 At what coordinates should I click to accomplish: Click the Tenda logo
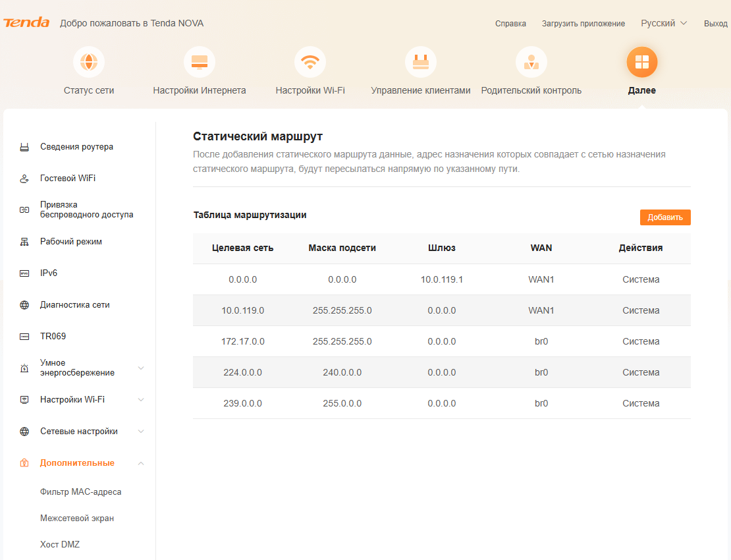26,22
